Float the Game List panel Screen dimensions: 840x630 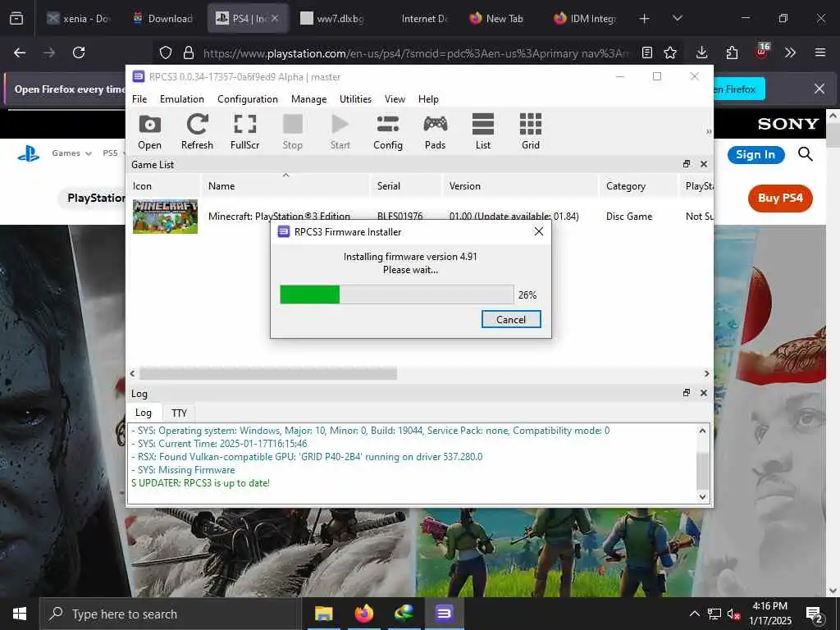tap(687, 164)
